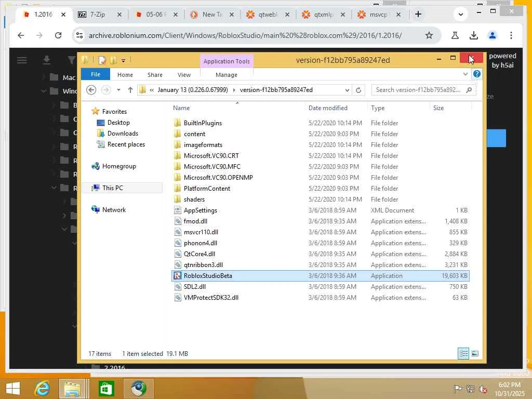Click the hamburger menu icon on the webpage
The width and height of the screenshot is (532, 399).
pos(22,60)
